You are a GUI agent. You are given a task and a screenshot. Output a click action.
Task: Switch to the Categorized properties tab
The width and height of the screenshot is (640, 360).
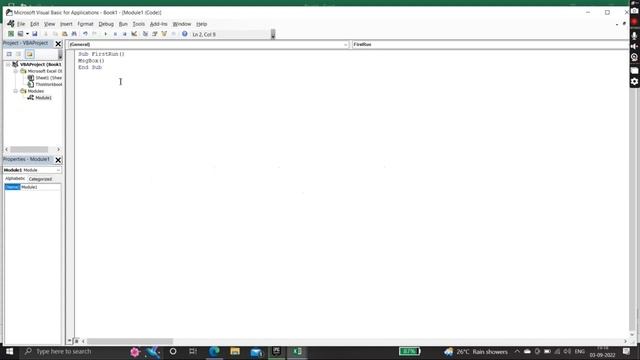point(40,179)
